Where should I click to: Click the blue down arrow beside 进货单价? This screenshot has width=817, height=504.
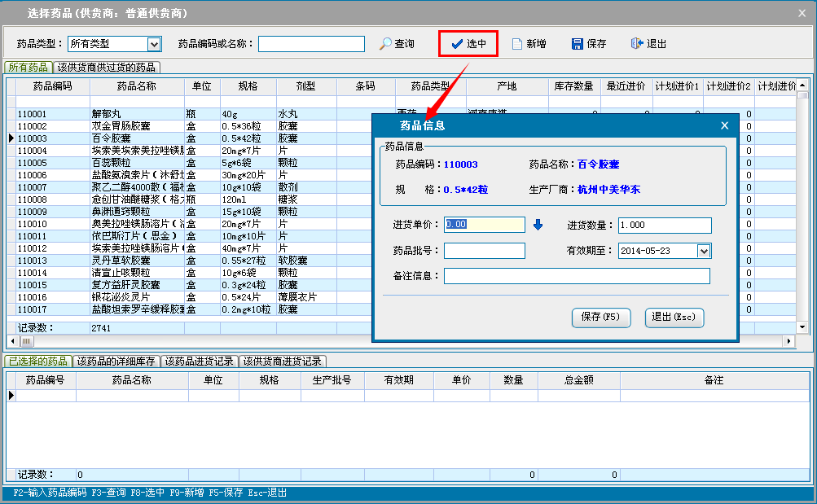coord(538,225)
